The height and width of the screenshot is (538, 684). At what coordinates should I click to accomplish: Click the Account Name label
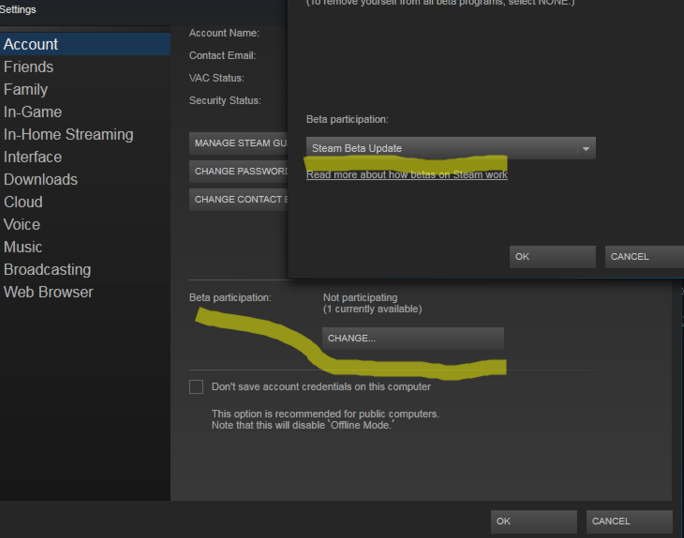[x=224, y=33]
